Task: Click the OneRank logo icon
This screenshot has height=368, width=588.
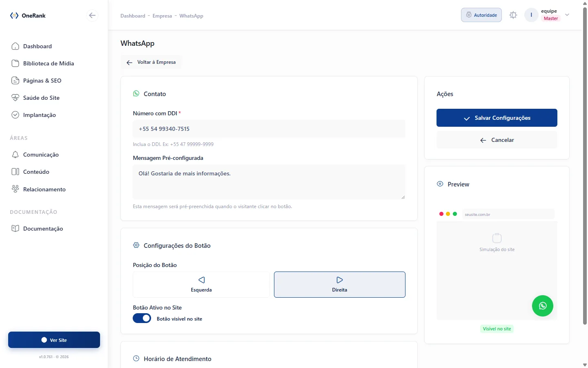Action: click(x=14, y=16)
